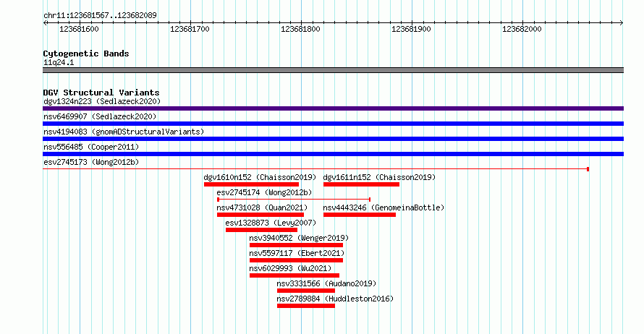Open nsv2789884 (Huddleston2016) label
This screenshot has width=644, height=334.
(335, 299)
